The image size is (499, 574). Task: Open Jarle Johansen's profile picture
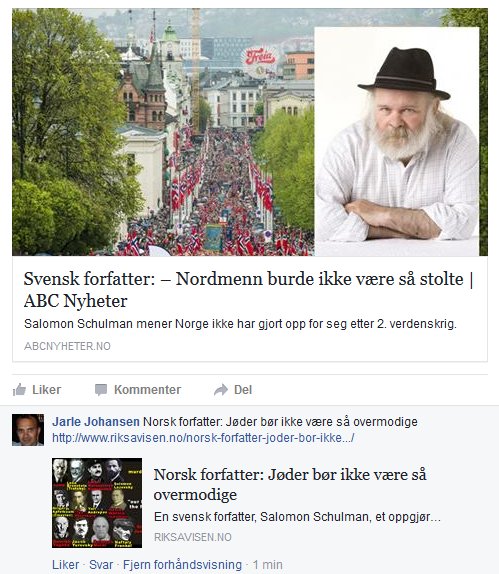[28, 430]
